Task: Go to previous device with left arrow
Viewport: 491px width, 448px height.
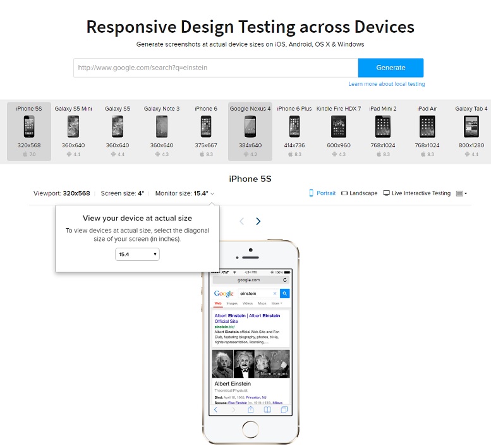Action: pyautogui.click(x=242, y=221)
